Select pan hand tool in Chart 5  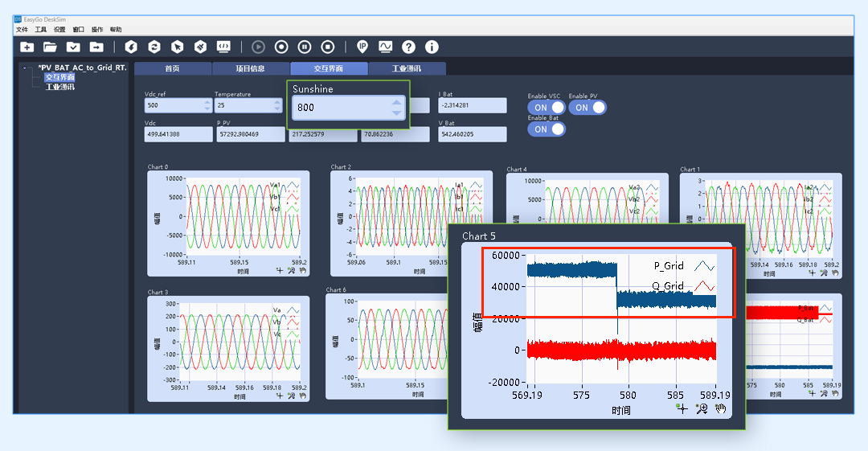pos(720,409)
